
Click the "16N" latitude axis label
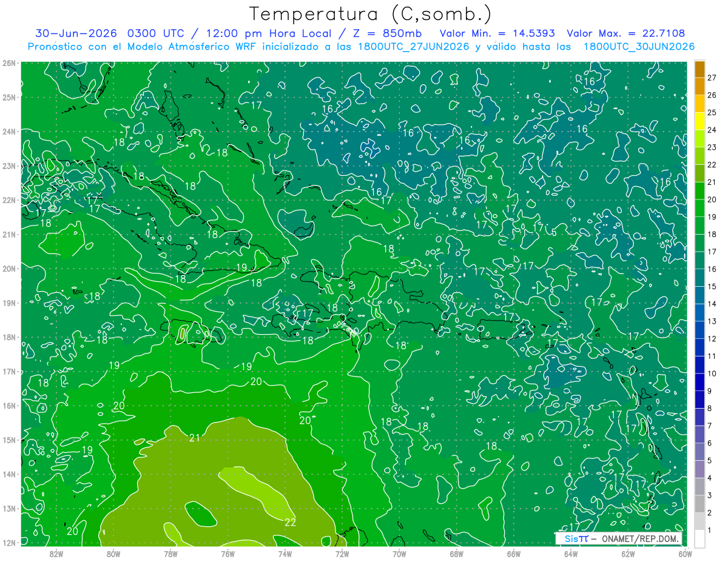pos(9,406)
